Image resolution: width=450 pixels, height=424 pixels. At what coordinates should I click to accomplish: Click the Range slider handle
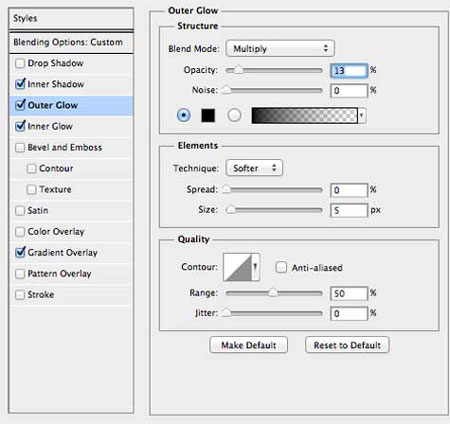[273, 292]
